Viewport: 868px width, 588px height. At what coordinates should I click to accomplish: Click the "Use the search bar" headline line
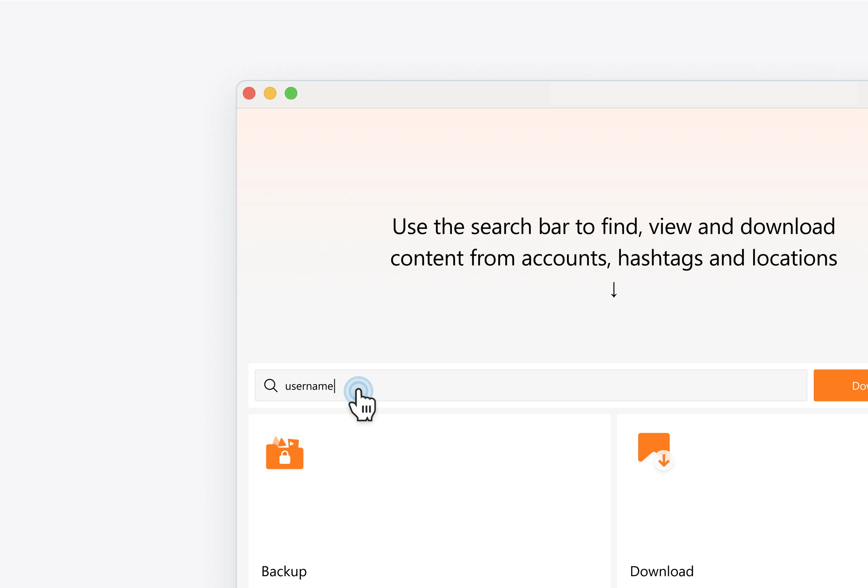[613, 227]
